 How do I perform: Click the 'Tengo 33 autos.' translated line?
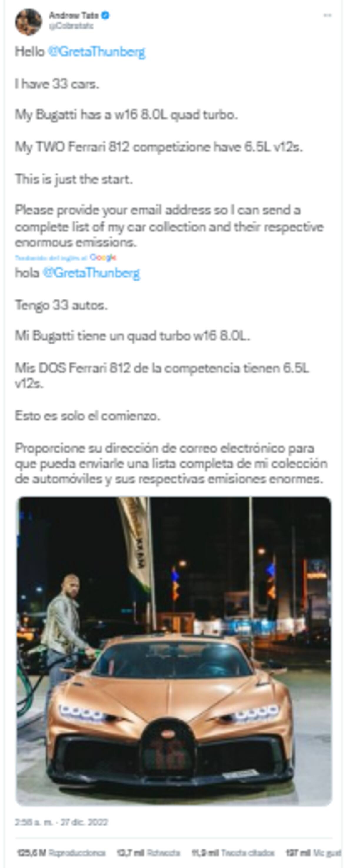click(x=61, y=305)
